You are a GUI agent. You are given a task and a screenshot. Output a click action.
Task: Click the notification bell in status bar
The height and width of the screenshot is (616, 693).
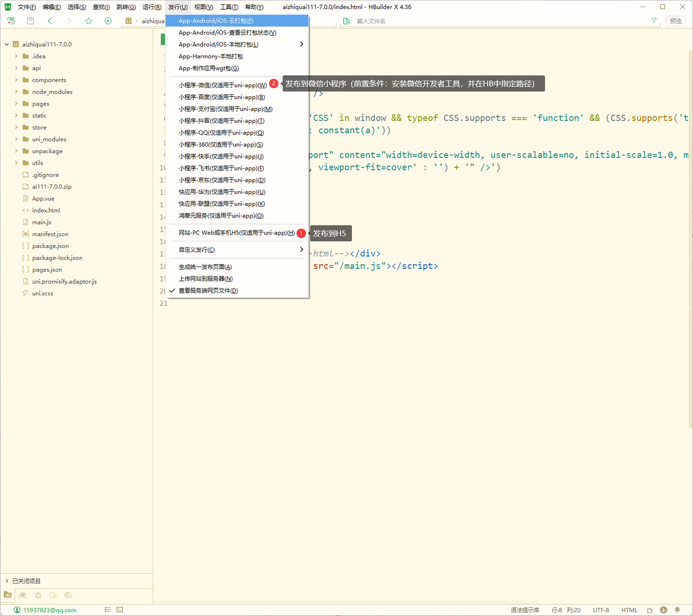pyautogui.click(x=677, y=610)
